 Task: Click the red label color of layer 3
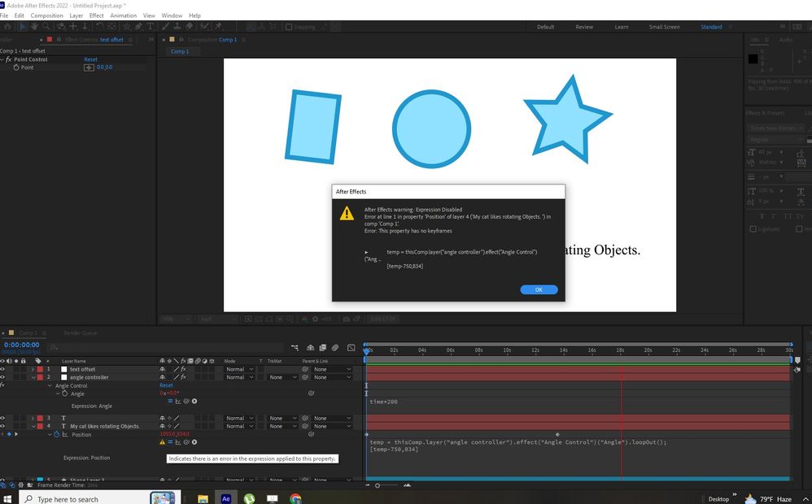click(40, 418)
